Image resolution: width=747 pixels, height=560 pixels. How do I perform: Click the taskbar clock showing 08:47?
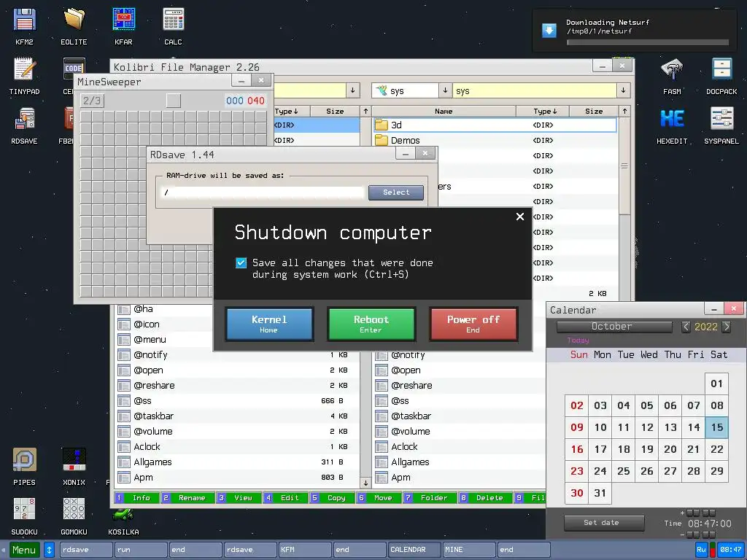click(x=730, y=550)
